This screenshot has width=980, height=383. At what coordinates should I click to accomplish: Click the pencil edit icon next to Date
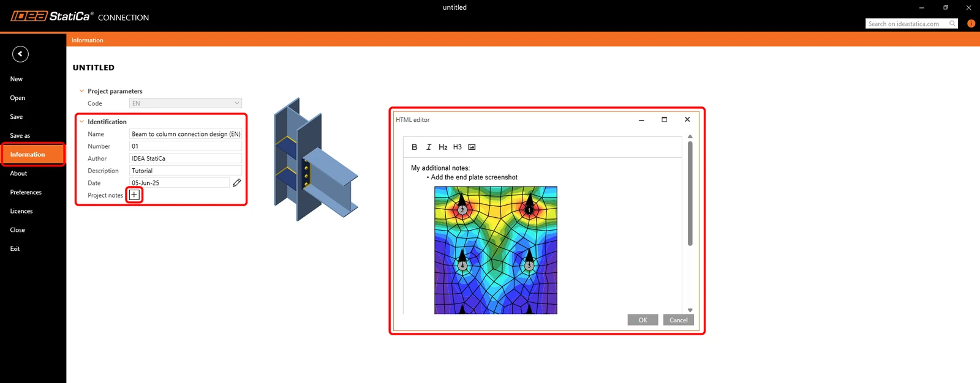click(237, 182)
